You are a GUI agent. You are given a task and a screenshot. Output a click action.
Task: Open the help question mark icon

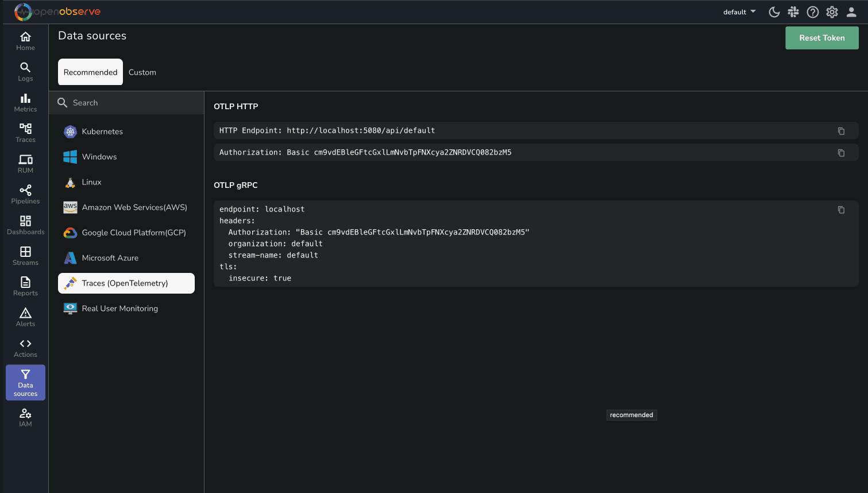[812, 12]
